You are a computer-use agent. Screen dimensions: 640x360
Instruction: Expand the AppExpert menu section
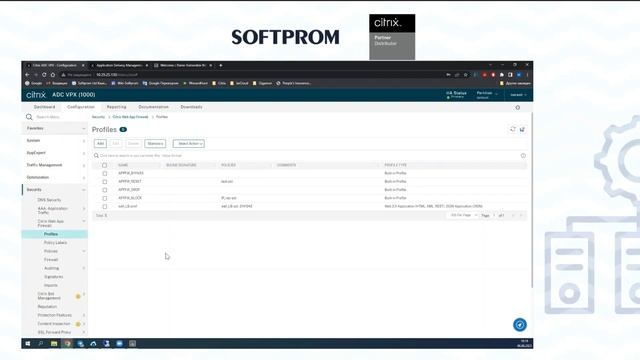(55, 153)
